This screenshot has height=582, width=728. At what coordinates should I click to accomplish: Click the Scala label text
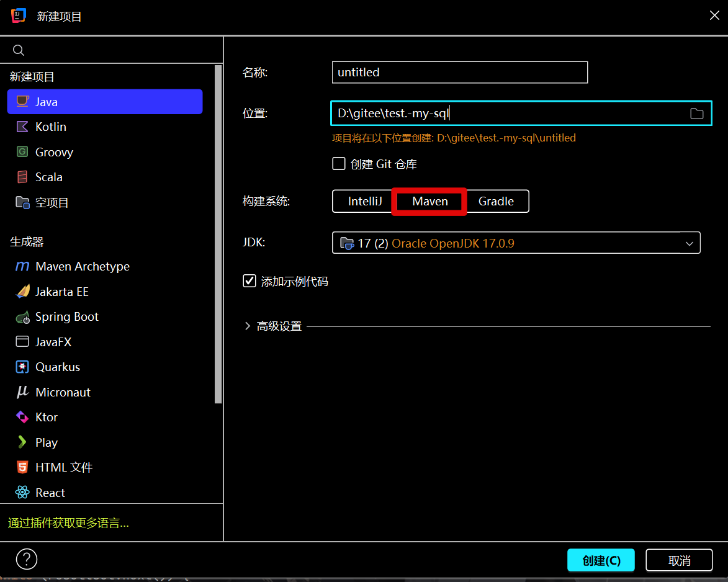[x=49, y=177]
